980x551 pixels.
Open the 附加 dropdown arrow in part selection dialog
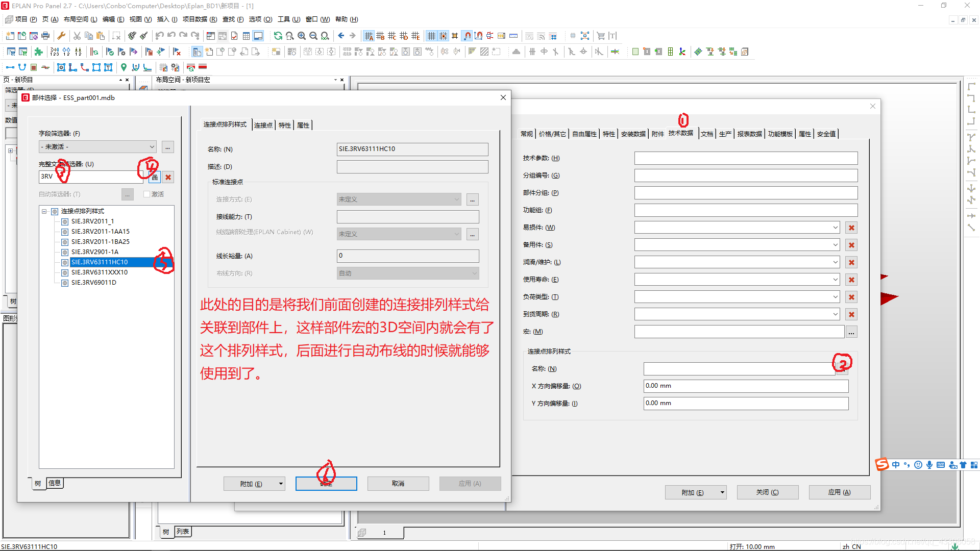[281, 484]
